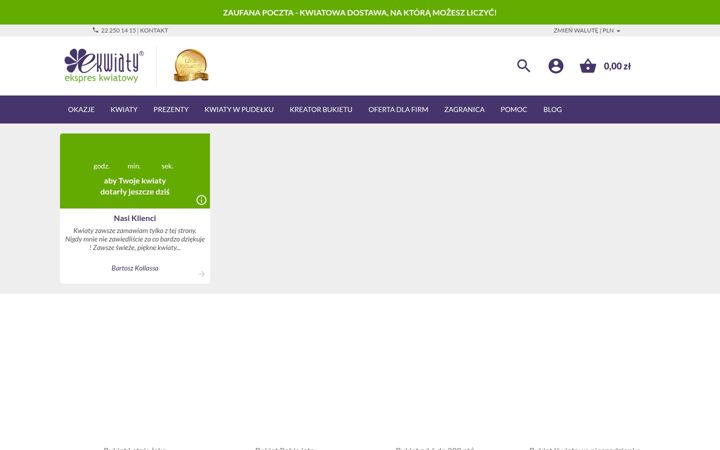Expand the ZMIEŃ WALUTĘ PLN currency dropdown

(587, 30)
